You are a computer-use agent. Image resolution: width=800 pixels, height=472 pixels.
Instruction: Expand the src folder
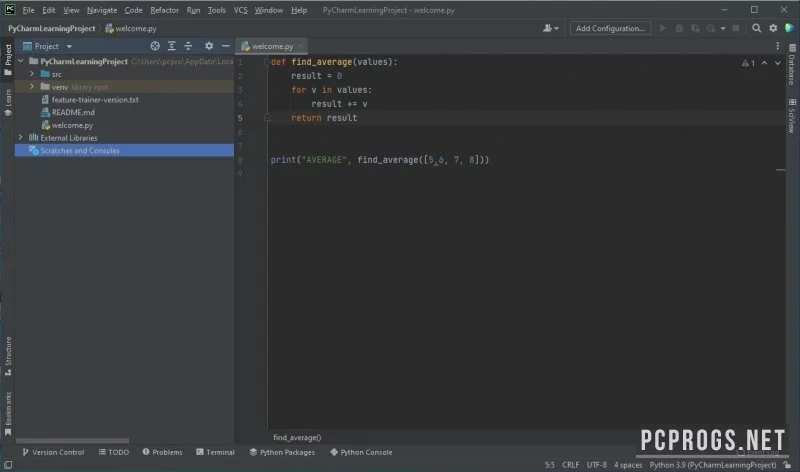[x=32, y=74]
